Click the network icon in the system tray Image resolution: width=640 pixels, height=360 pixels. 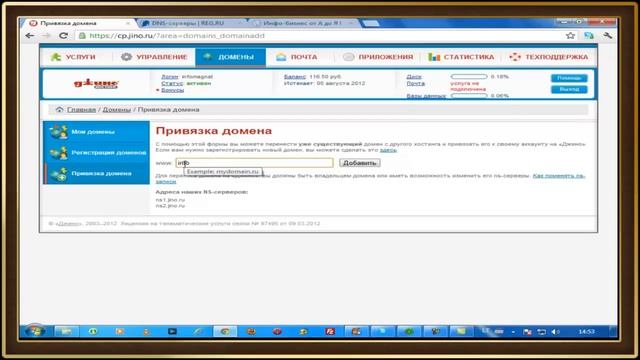point(541,331)
